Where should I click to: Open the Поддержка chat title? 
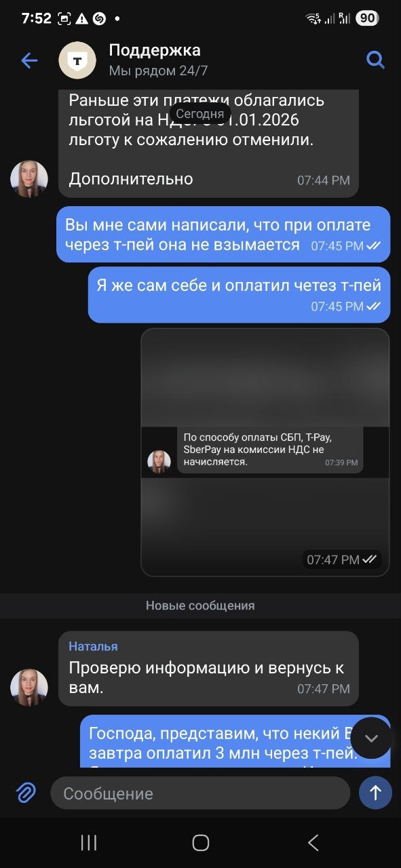(x=155, y=50)
